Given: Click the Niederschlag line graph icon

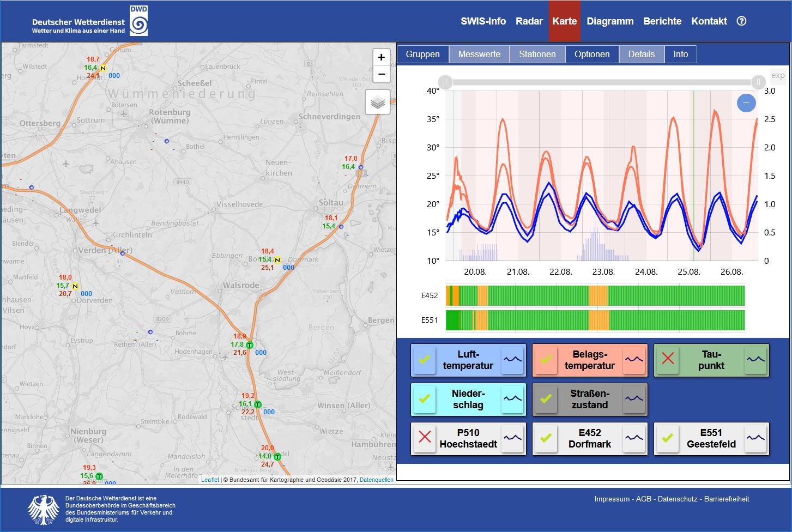Looking at the screenshot, I should tap(512, 399).
